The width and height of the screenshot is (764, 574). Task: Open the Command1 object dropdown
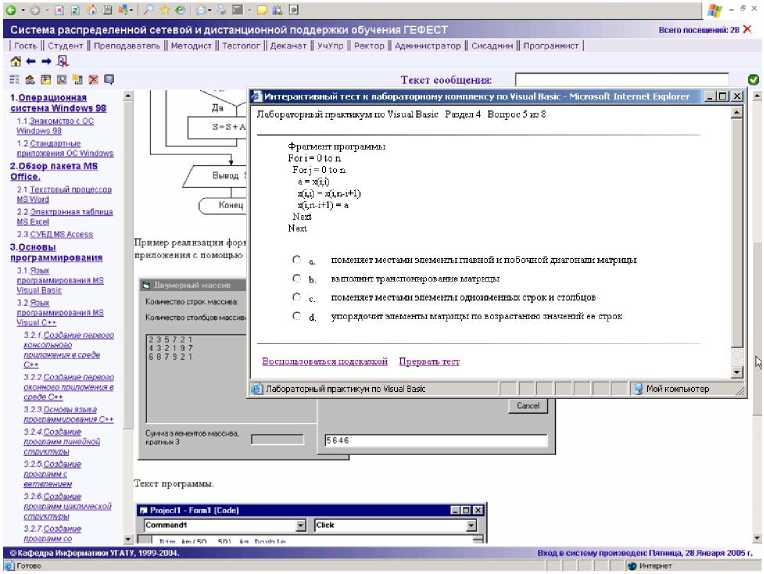(x=301, y=525)
